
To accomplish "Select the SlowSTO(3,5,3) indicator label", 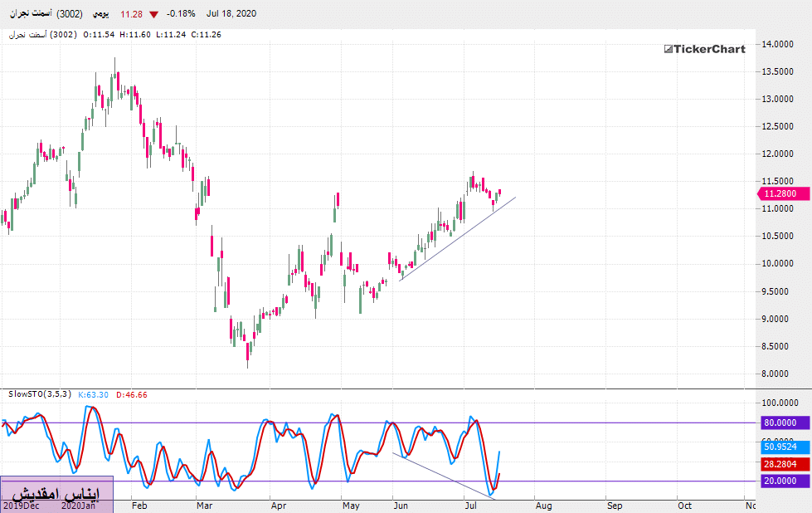I will pos(38,395).
